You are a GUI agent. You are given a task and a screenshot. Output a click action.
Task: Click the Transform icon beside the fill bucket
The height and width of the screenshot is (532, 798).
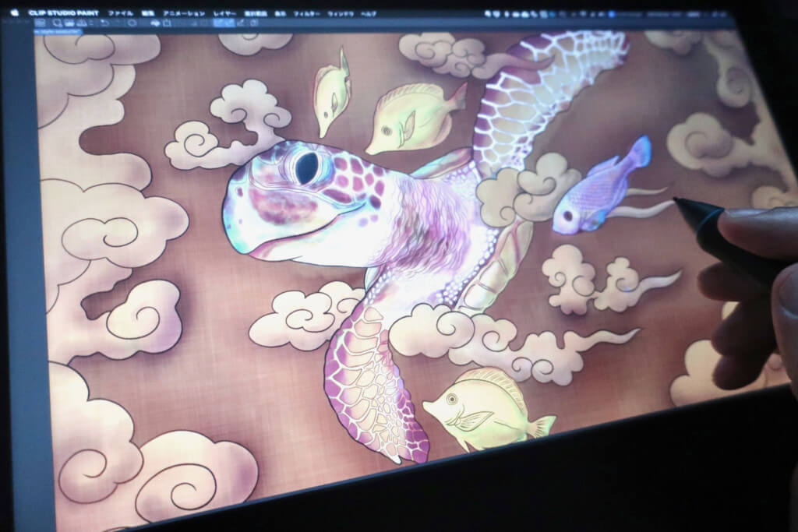click(x=168, y=23)
